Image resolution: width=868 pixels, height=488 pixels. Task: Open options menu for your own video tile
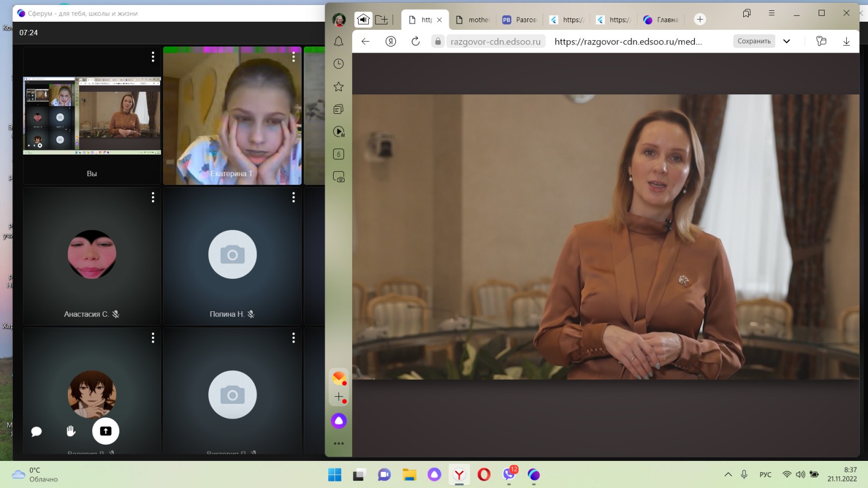click(x=153, y=56)
